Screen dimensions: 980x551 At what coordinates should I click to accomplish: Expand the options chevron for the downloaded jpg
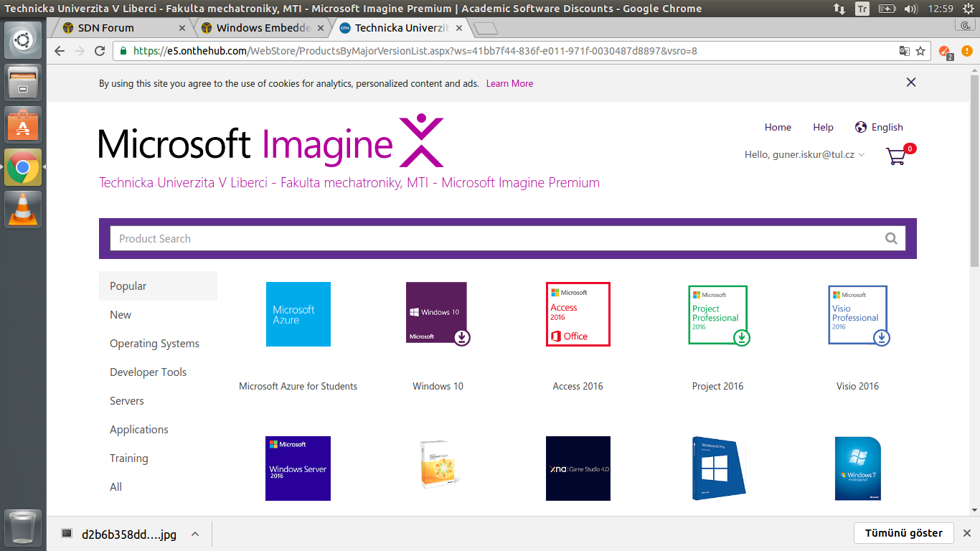pos(195,534)
